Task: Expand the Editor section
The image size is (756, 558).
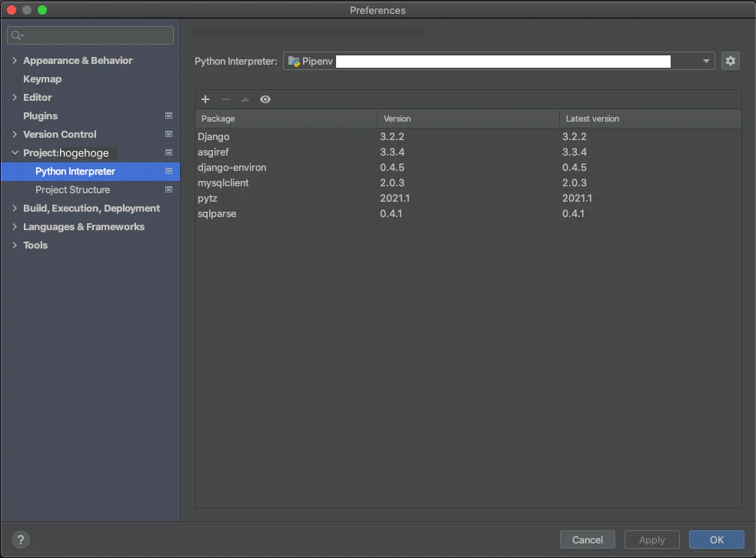Action: (15, 98)
